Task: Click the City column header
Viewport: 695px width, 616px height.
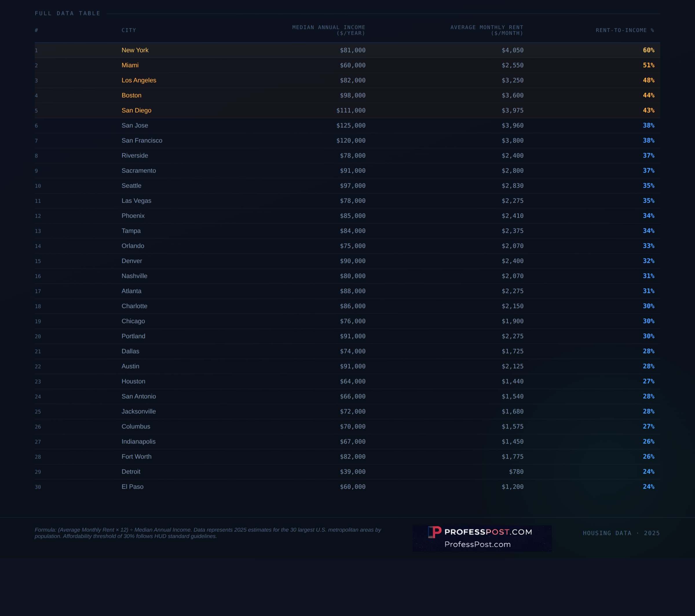Action: pyautogui.click(x=129, y=30)
